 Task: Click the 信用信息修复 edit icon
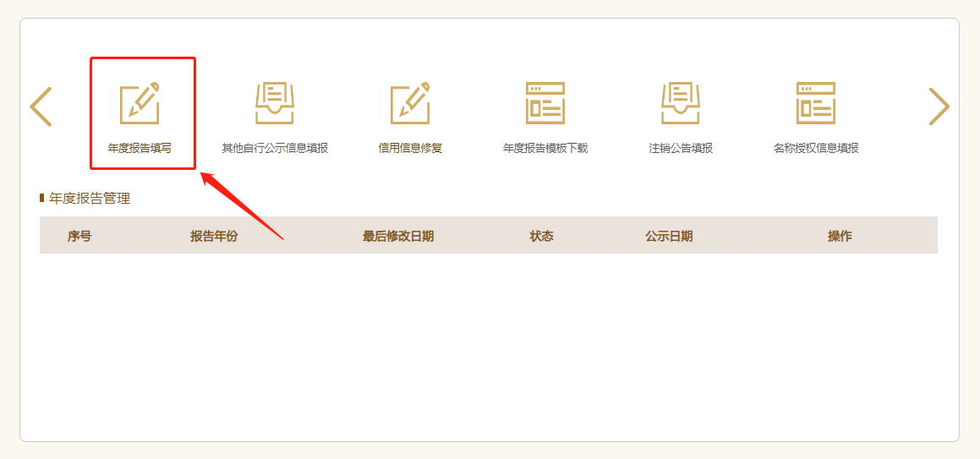click(x=410, y=103)
